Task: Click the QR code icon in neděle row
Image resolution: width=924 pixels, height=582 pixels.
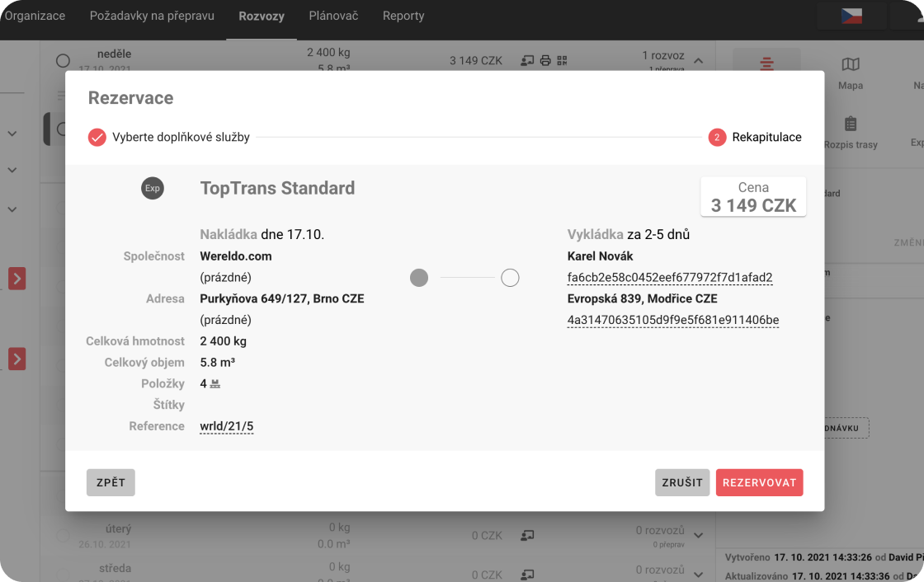Action: 562,61
